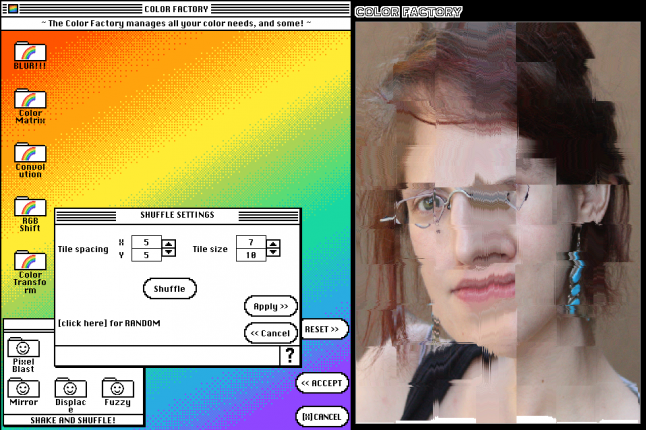Click Apply >> in Shuffle Settings
The image size is (646, 430).
click(270, 305)
